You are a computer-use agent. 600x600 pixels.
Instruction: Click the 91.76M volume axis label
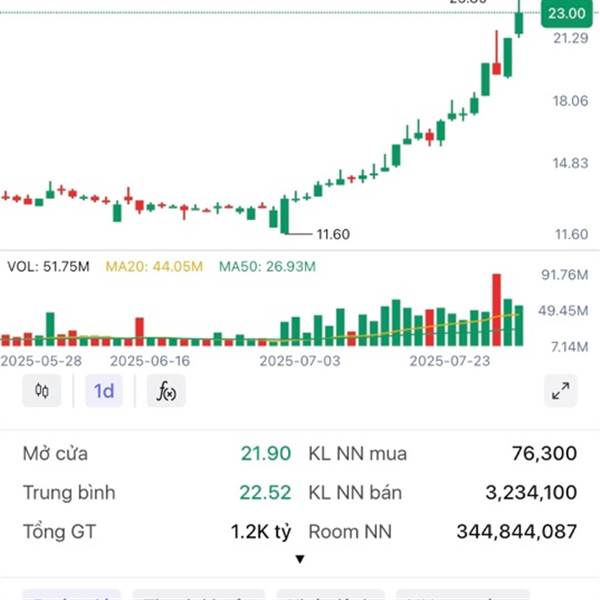[564, 275]
